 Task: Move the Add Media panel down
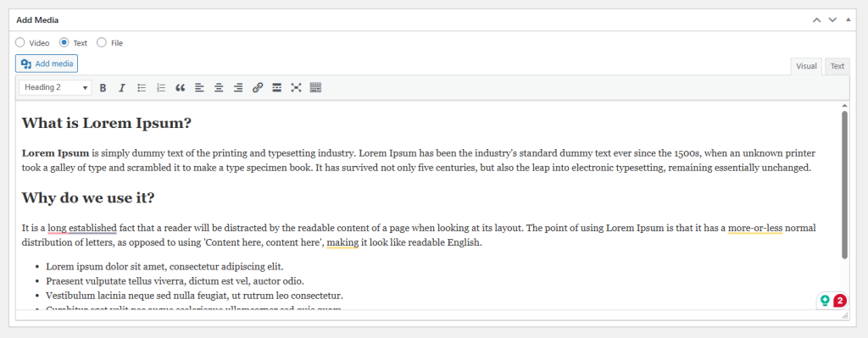(x=832, y=20)
